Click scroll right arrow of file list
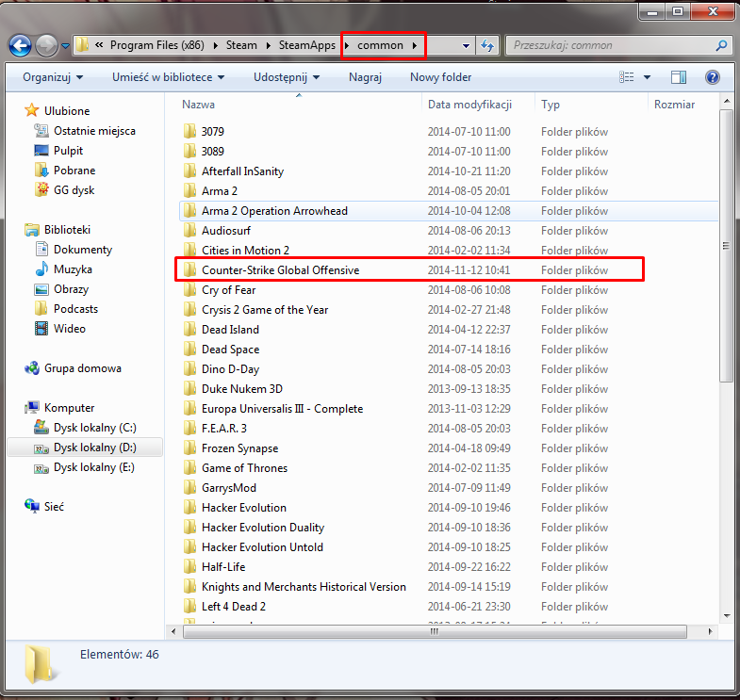The image size is (740, 700). click(x=710, y=631)
